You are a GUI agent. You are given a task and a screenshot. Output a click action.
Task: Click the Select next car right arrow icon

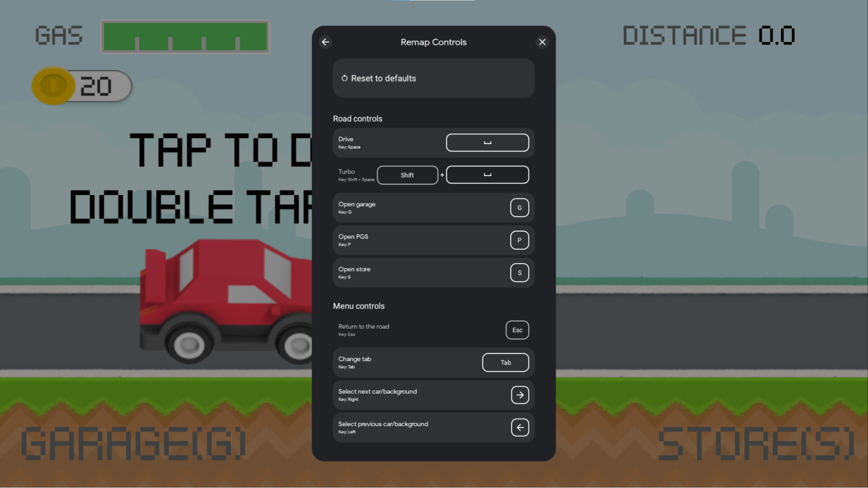click(519, 394)
